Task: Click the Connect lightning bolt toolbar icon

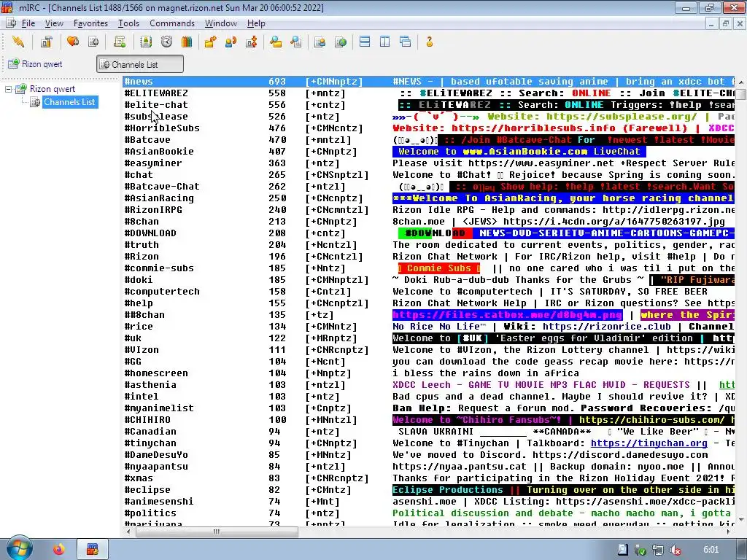Action: 18,42
